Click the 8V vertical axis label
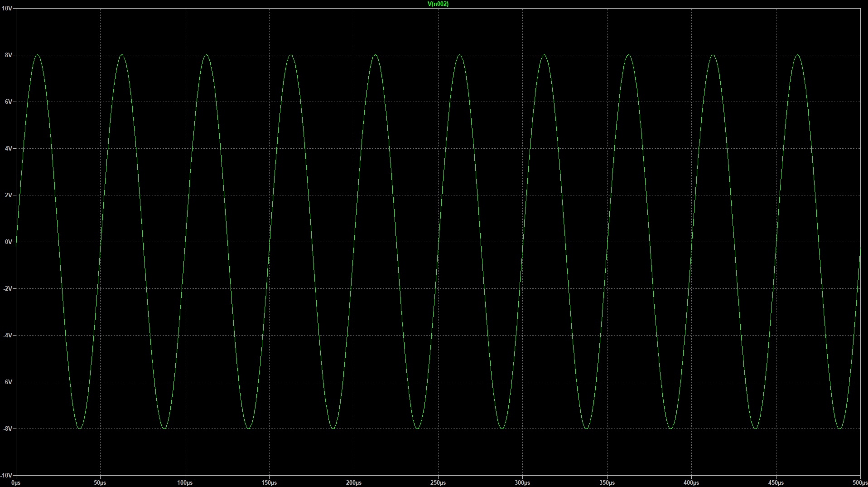Image resolution: width=868 pixels, height=487 pixels. [8, 55]
